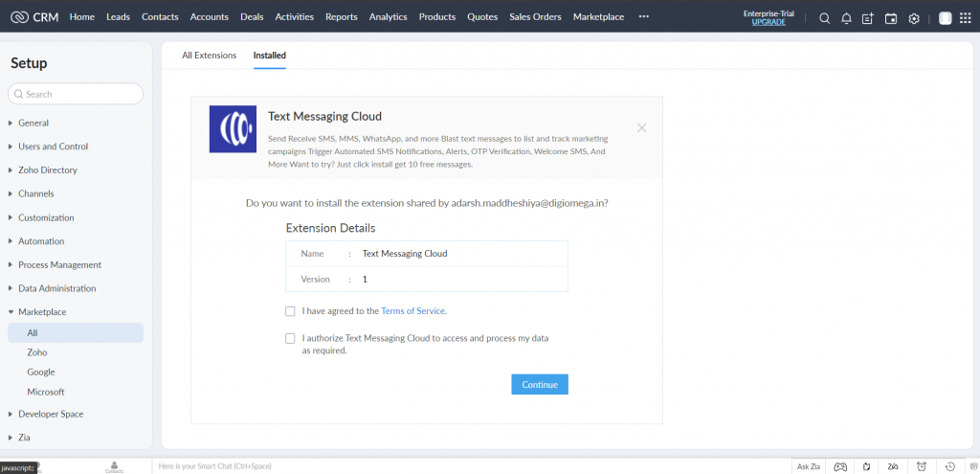
Task: Open the apps grid launcher
Action: tap(965, 18)
